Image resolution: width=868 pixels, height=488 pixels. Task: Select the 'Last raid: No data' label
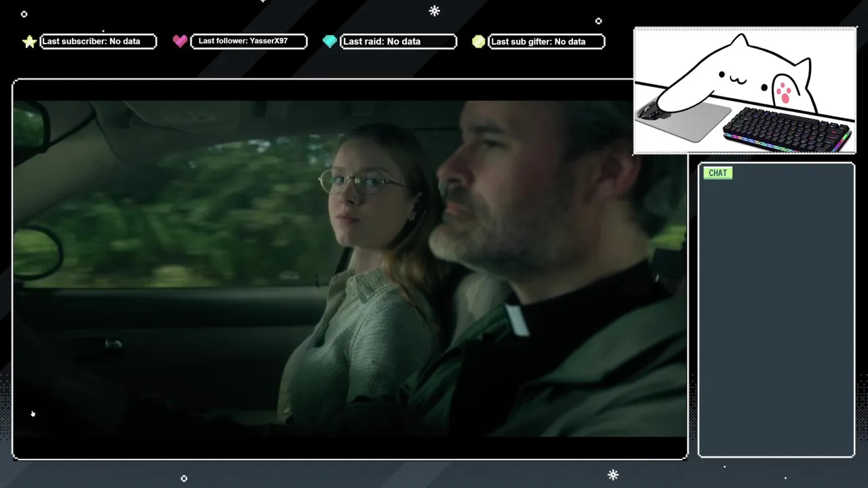point(398,41)
